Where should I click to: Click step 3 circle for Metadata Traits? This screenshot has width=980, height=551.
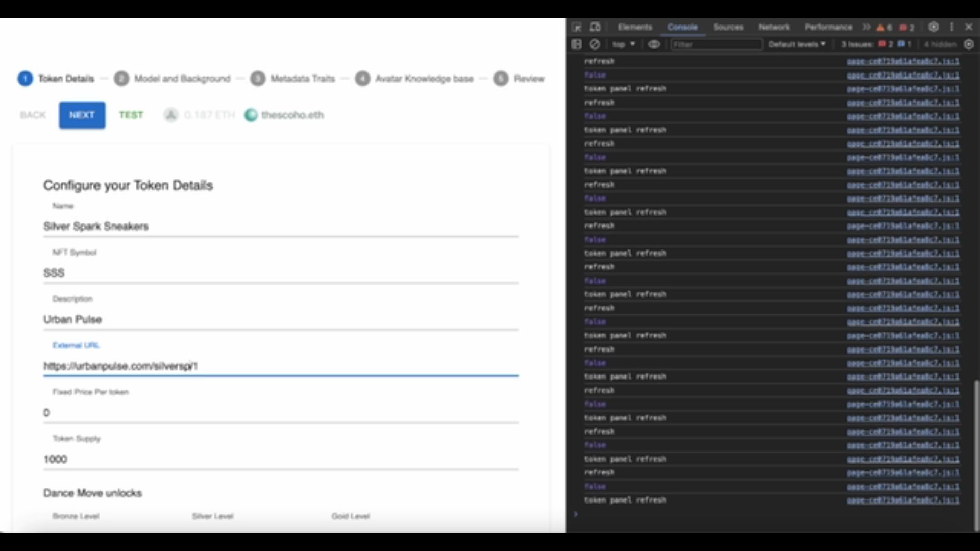pos(258,79)
